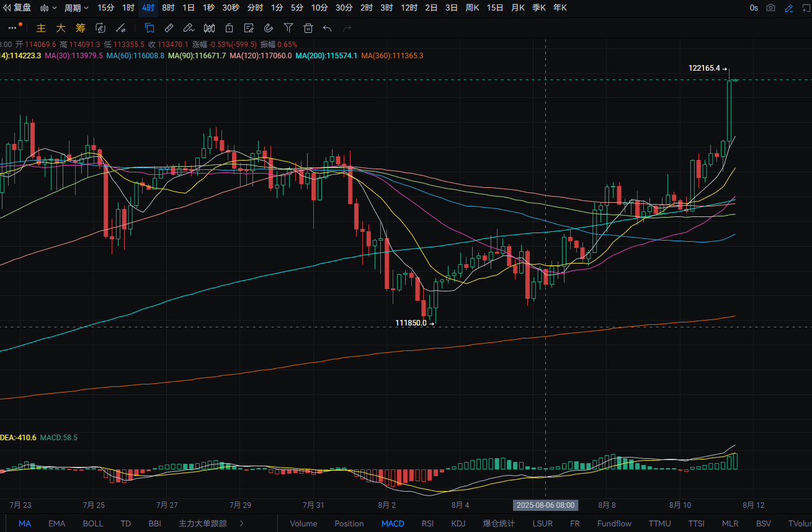
Task: Open the note edit icon
Action: (249, 28)
